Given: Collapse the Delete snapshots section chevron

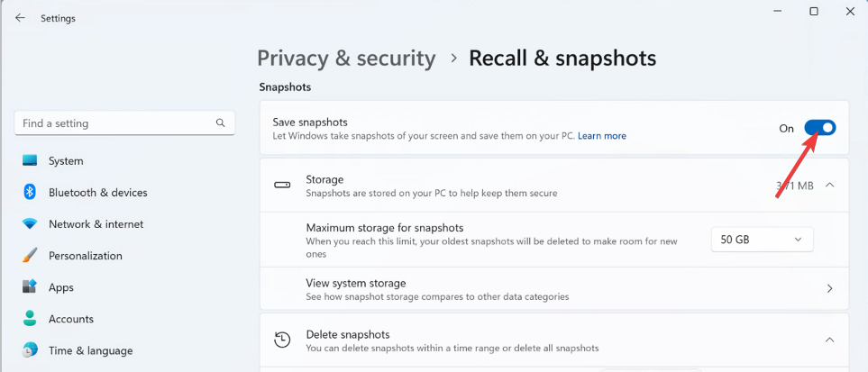Looking at the screenshot, I should [829, 340].
